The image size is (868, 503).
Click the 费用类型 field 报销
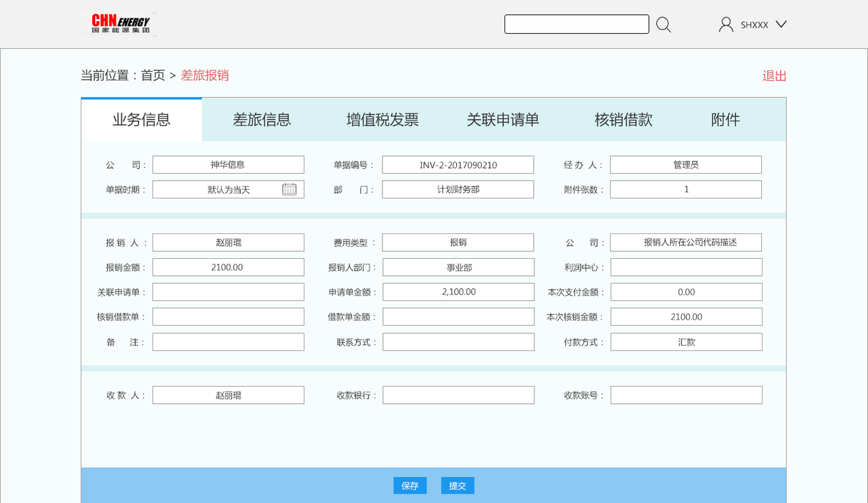coord(458,242)
